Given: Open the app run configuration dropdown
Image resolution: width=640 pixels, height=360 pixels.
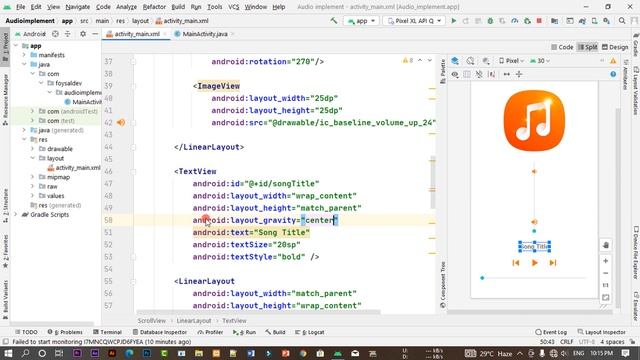Looking at the screenshot, I should point(361,21).
